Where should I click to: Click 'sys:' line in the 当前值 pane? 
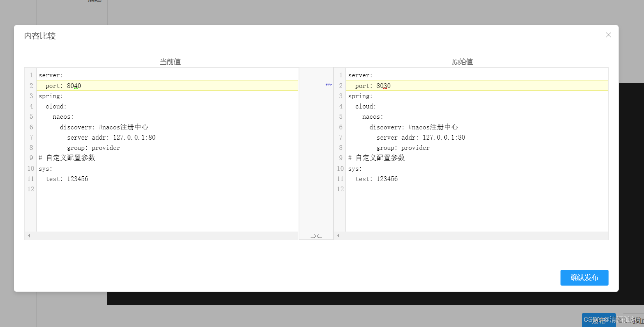pos(45,169)
